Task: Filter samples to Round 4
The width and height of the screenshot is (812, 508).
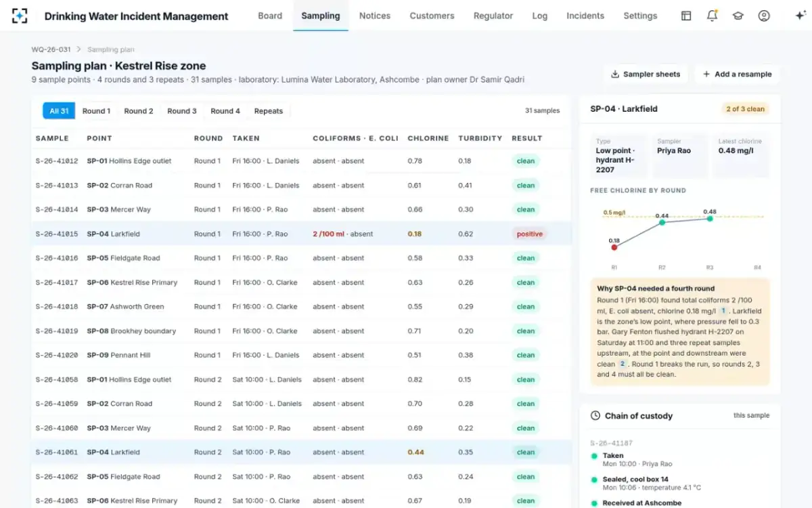Action: [225, 111]
